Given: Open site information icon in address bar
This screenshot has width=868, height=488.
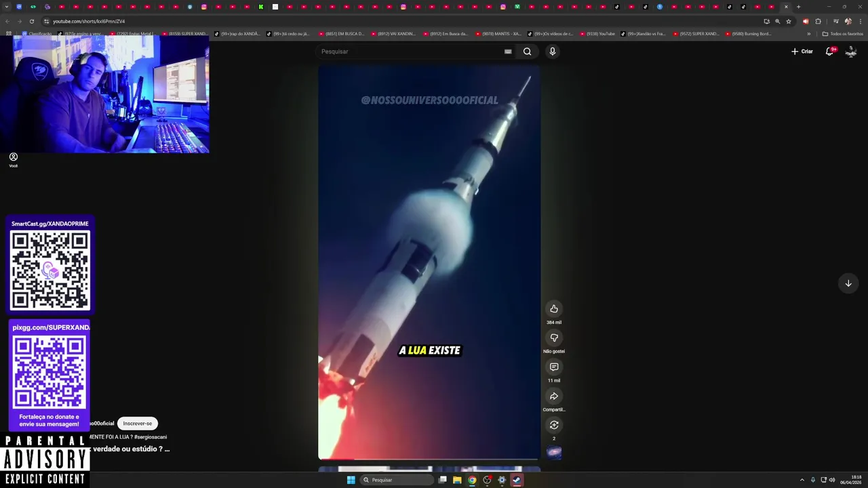Looking at the screenshot, I should 46,21.
